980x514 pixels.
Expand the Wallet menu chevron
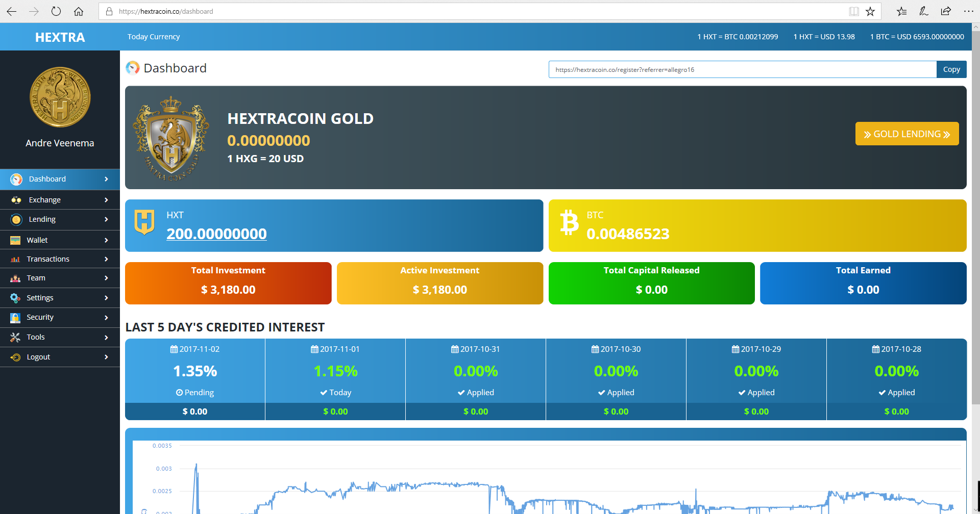point(106,240)
